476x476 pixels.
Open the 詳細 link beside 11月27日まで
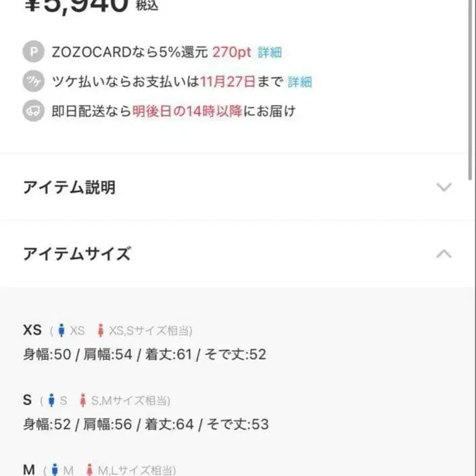(300, 82)
